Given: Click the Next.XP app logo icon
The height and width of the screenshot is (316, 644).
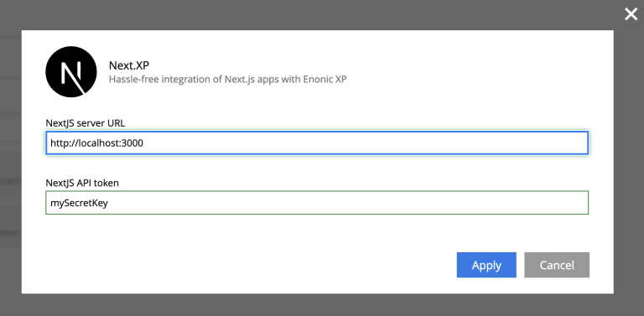Looking at the screenshot, I should click(71, 72).
